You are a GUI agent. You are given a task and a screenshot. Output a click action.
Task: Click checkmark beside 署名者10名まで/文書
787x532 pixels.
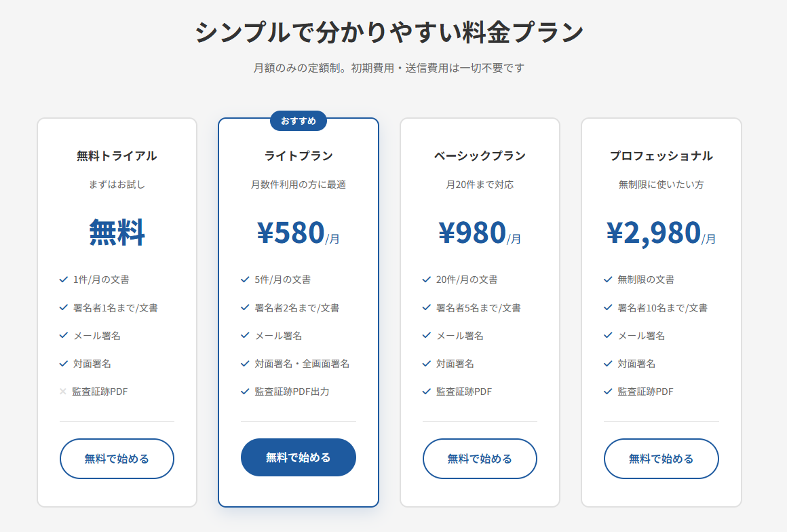(608, 308)
